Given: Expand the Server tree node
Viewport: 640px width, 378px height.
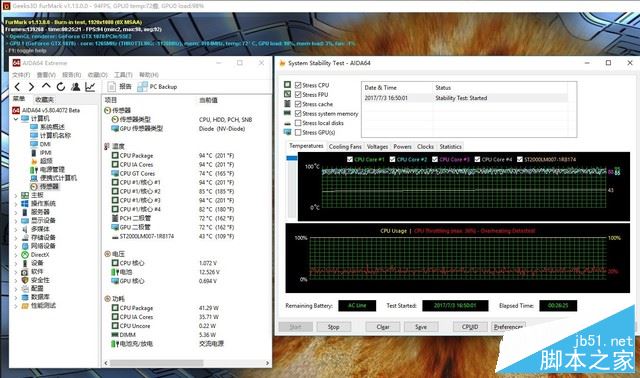Looking at the screenshot, I should coord(16,212).
